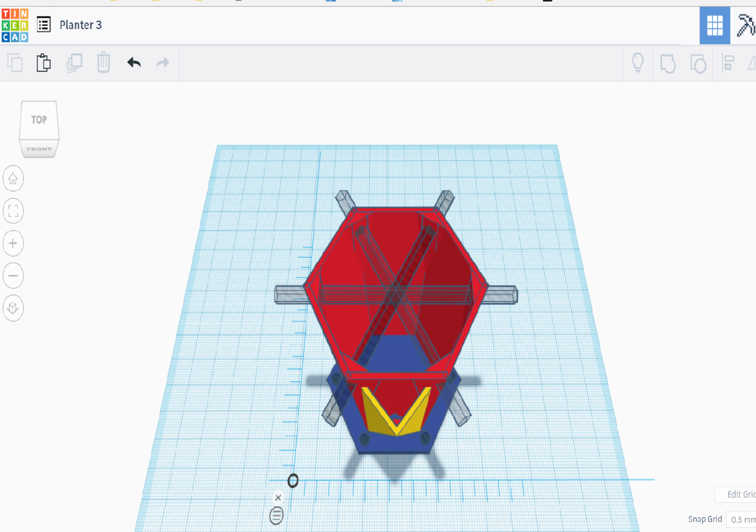Image resolution: width=756 pixels, height=532 pixels.
Task: Click the TOP face of view cube
Action: click(x=39, y=120)
